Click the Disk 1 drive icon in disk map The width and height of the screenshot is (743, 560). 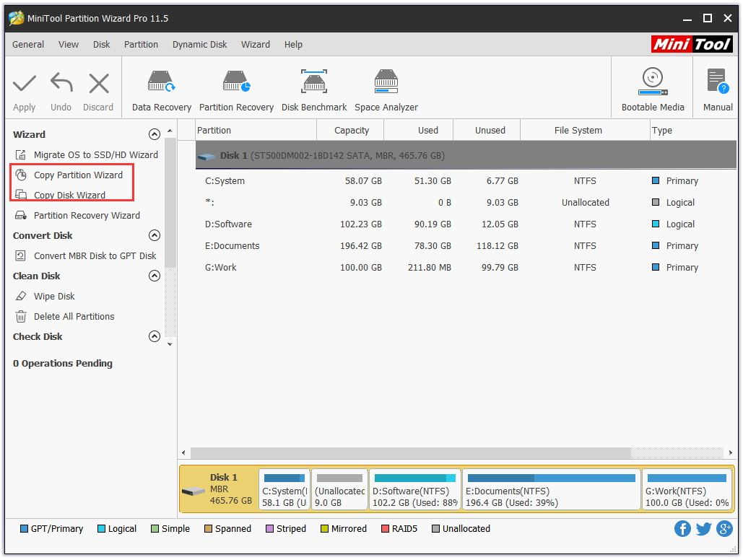[194, 491]
